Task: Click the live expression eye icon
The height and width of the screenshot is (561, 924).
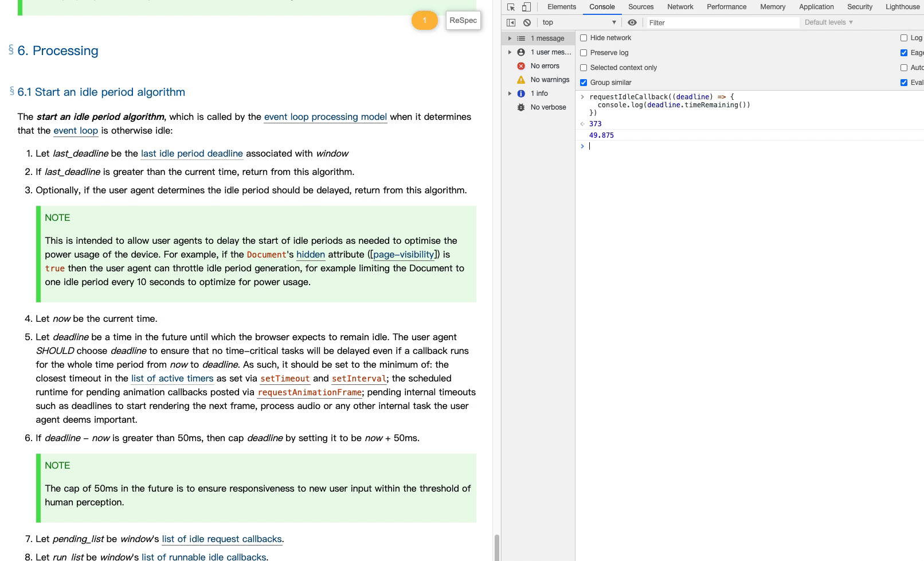Action: (632, 22)
